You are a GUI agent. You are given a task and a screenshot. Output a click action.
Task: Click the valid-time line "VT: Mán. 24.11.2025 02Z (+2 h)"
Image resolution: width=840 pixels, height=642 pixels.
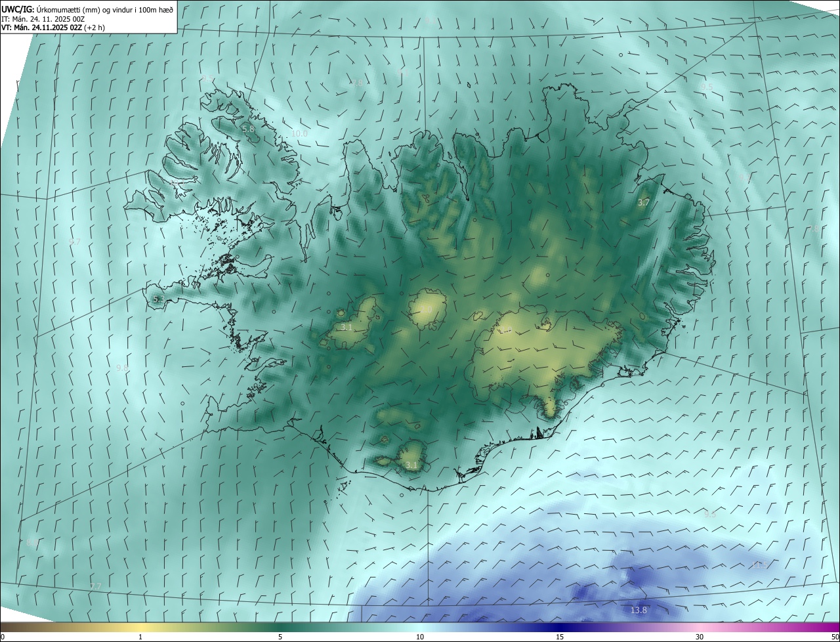pyautogui.click(x=52, y=28)
